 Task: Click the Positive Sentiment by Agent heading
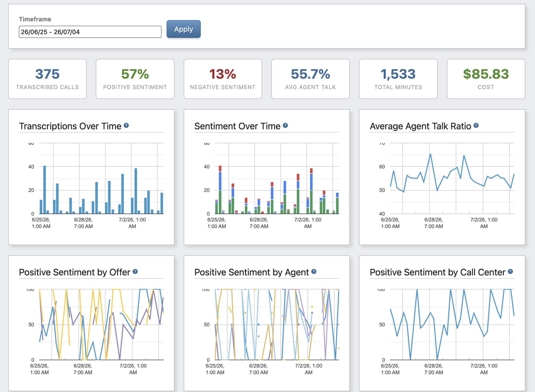(251, 272)
